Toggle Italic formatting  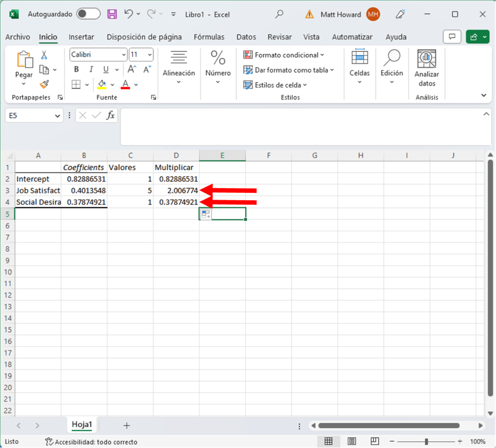pyautogui.click(x=91, y=69)
